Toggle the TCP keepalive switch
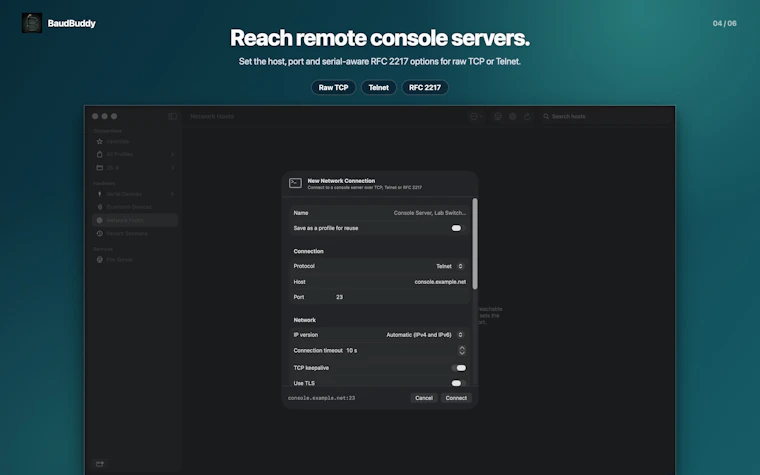Image resolution: width=760 pixels, height=475 pixels. (x=459, y=368)
